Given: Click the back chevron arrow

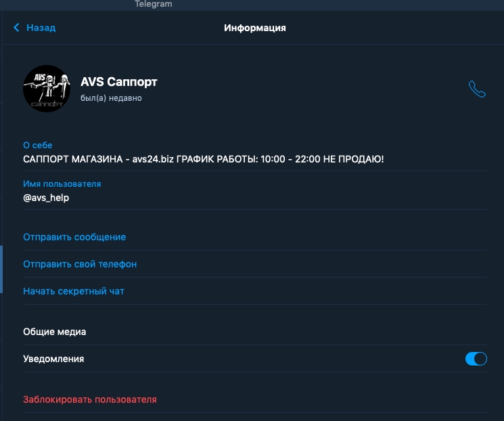Looking at the screenshot, I should coord(16,28).
